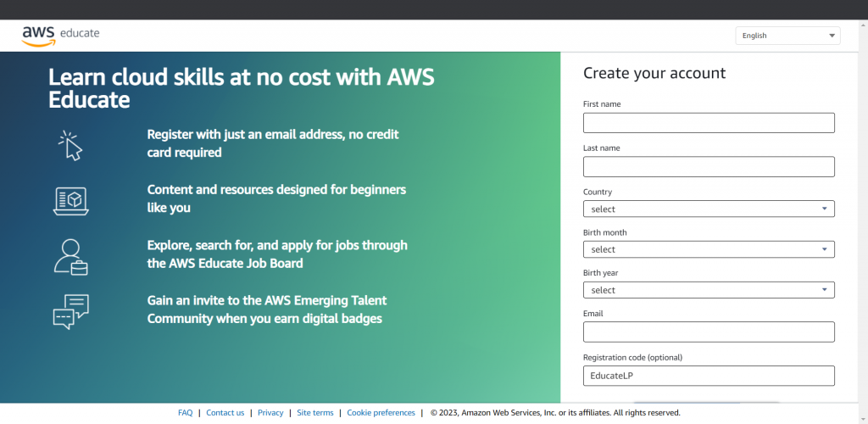868x424 pixels.
Task: Open the English language dropdown
Action: point(787,36)
